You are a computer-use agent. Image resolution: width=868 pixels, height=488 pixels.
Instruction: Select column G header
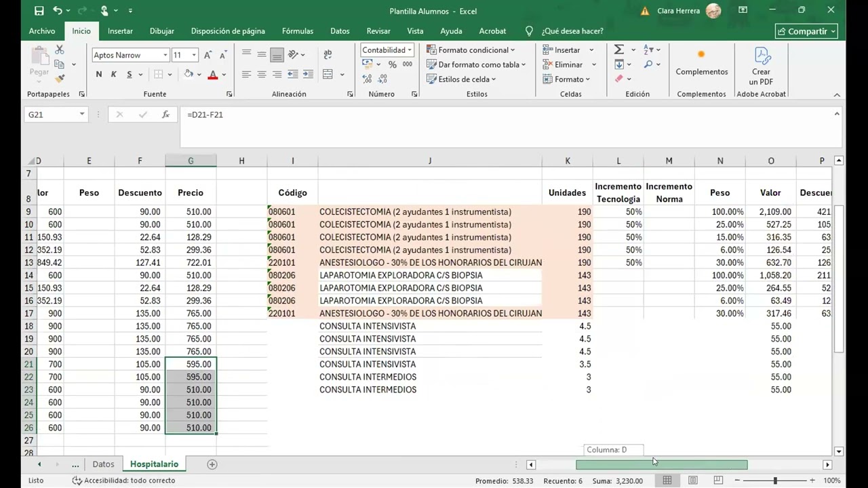[x=191, y=161]
